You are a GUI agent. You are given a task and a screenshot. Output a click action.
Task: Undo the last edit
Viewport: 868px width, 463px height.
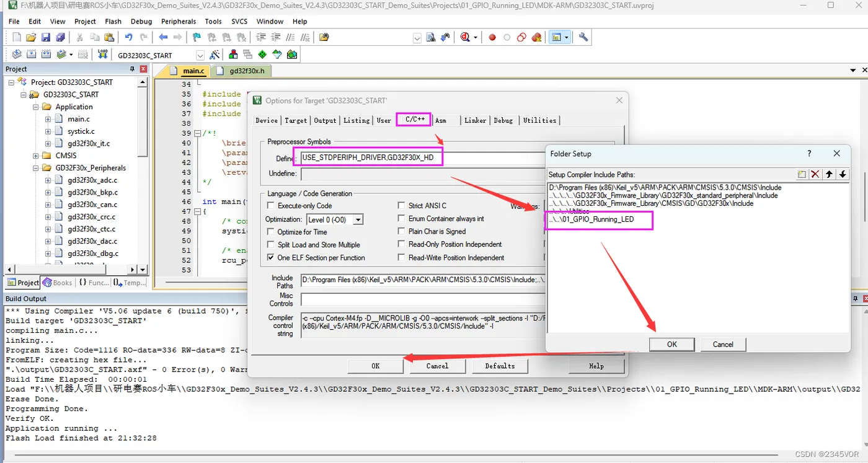[128, 37]
